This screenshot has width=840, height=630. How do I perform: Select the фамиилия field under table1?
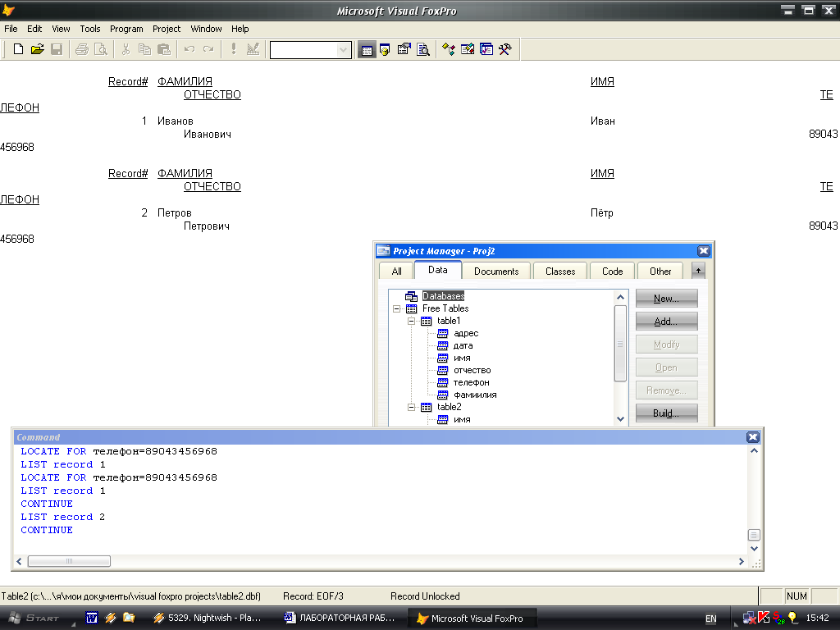point(475,395)
